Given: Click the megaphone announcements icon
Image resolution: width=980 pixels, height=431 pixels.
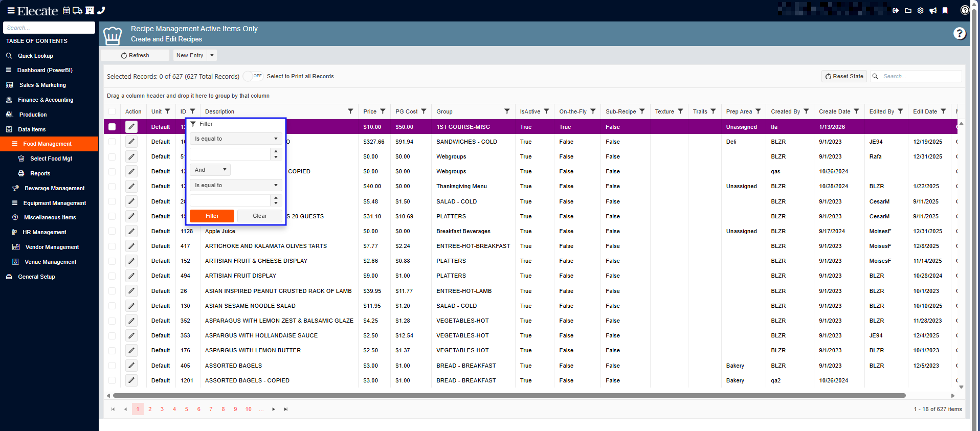Looking at the screenshot, I should click(x=933, y=11).
